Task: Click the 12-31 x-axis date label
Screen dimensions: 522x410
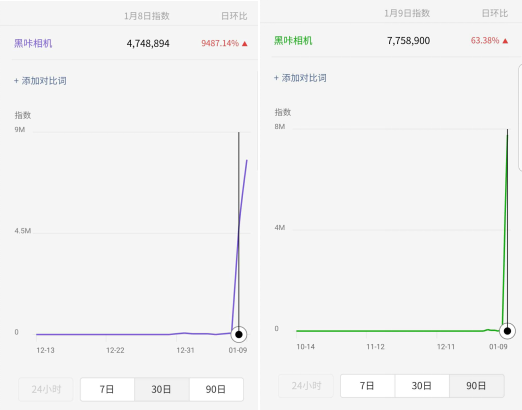Action: pos(185,350)
